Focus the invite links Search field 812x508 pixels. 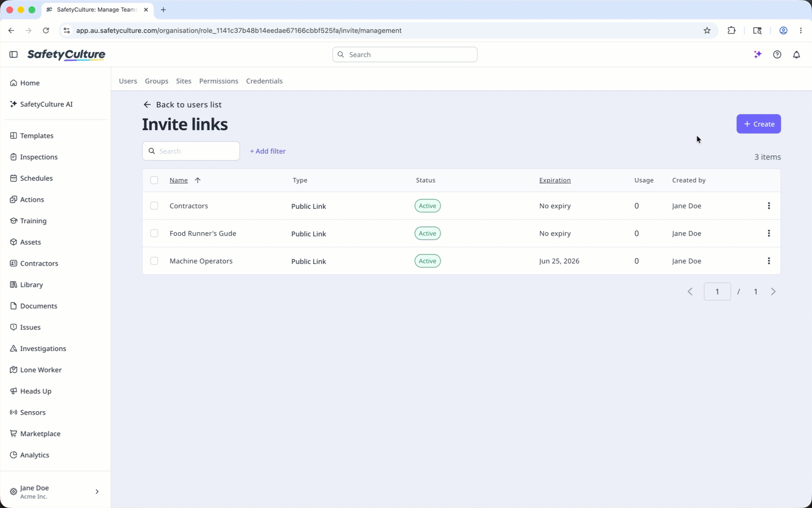coord(191,151)
